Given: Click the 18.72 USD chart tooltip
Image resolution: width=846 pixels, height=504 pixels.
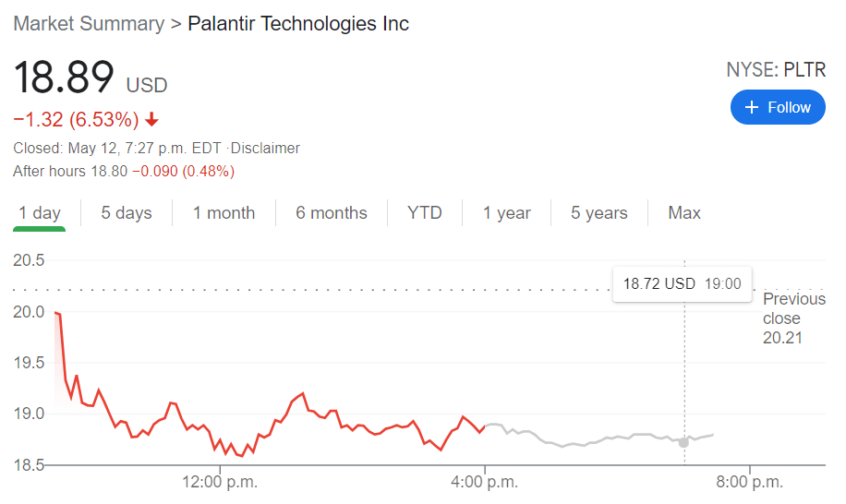Looking at the screenshot, I should [682, 283].
